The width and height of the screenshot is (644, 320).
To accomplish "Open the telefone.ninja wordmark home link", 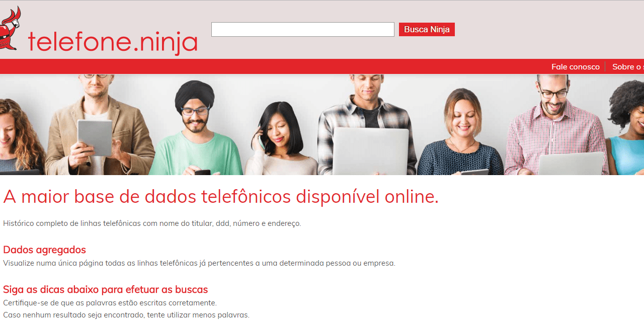I will tap(113, 42).
